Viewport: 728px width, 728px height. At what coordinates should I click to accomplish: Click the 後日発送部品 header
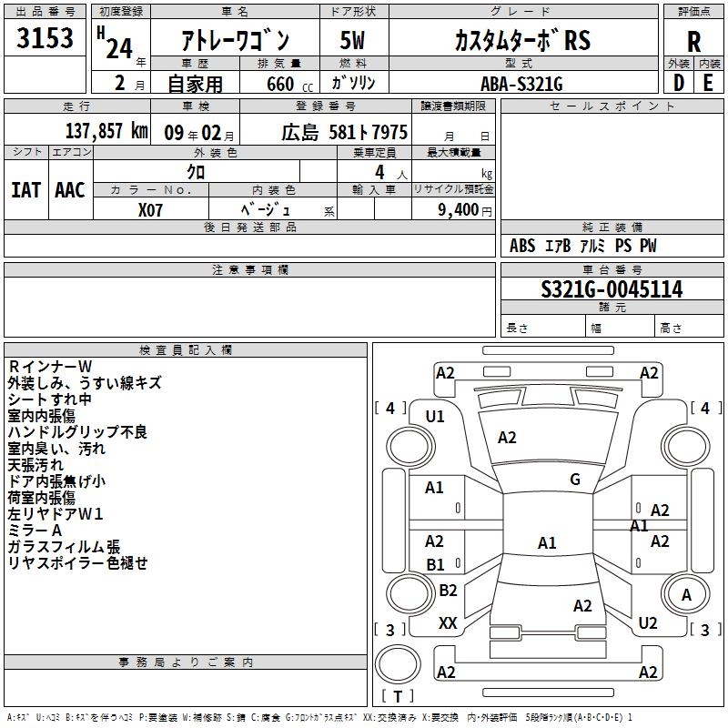(249, 227)
